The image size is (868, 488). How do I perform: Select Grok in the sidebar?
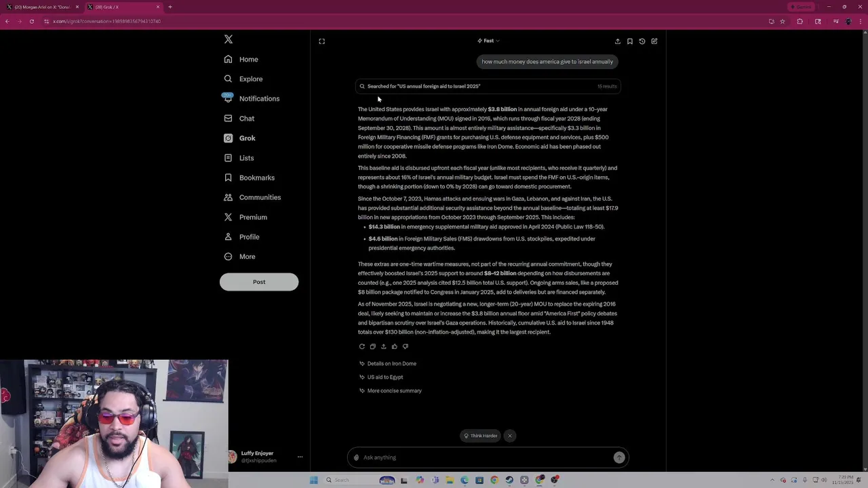(239, 138)
